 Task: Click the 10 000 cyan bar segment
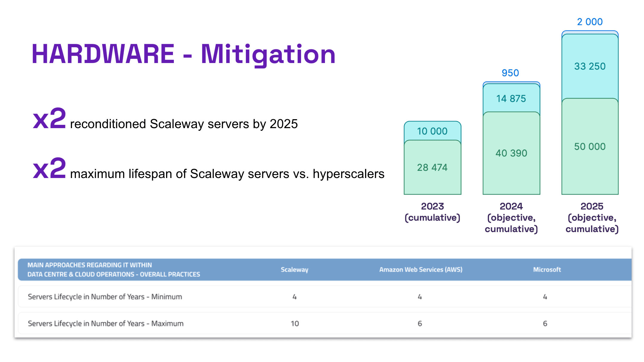(432, 131)
